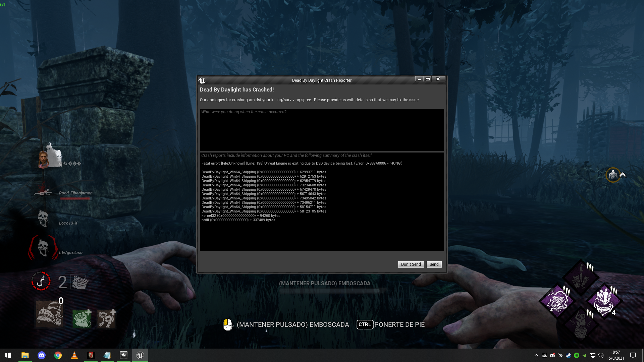
Task: Minimize the Crash Reporter window
Action: (x=419, y=79)
